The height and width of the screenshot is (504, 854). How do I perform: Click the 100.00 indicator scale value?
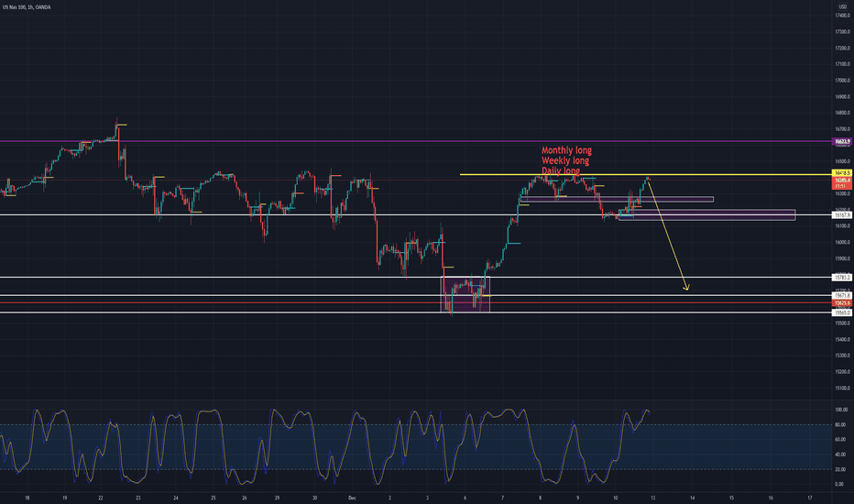tap(841, 410)
